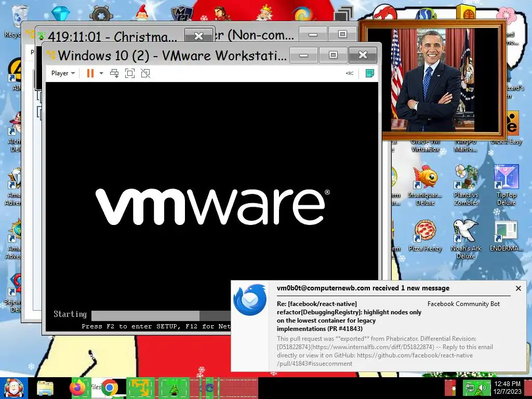Select the Pizza Frenzy desktop shortcut
This screenshot has width=532, height=399.
pyautogui.click(x=425, y=236)
